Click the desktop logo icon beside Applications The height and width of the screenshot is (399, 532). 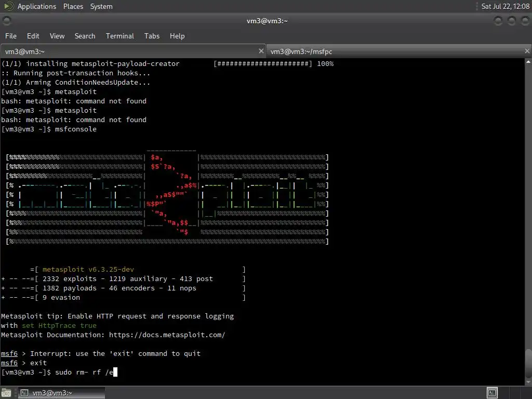8,6
